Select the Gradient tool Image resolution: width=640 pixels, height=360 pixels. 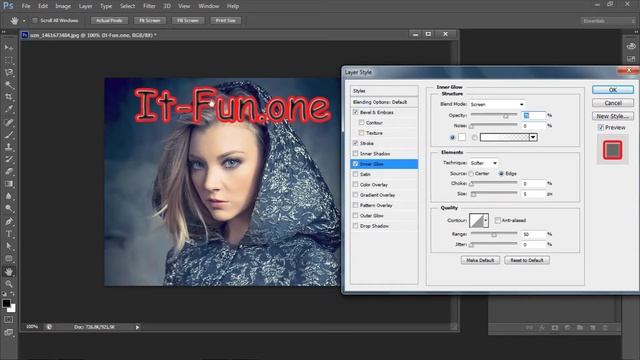(x=9, y=184)
